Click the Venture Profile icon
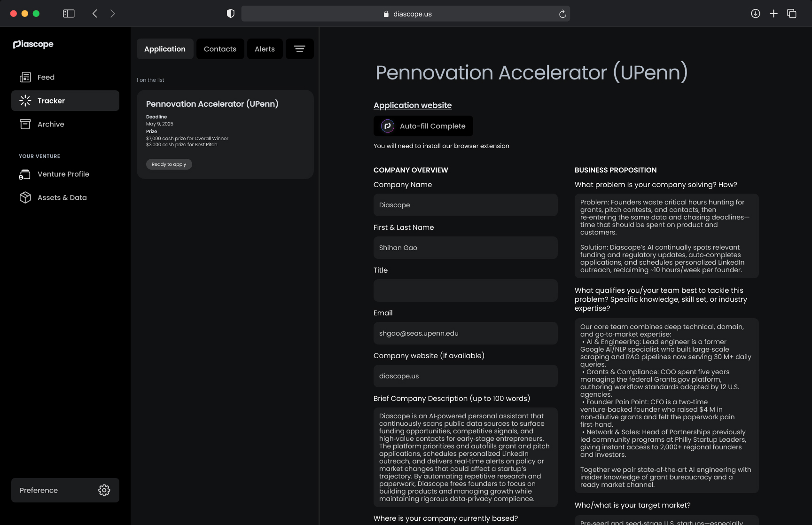 25,174
